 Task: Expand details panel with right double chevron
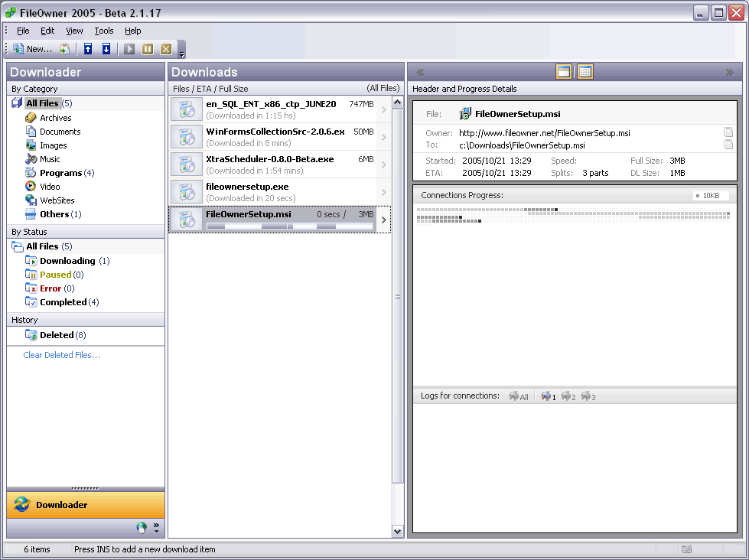pos(729,73)
